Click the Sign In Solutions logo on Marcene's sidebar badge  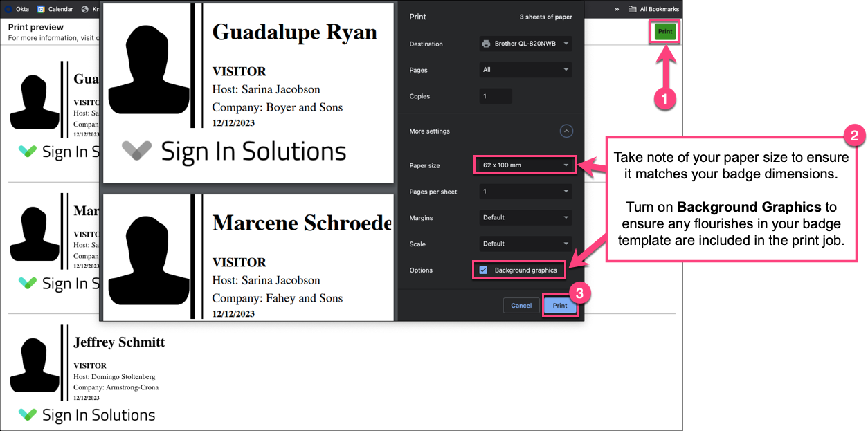point(28,283)
